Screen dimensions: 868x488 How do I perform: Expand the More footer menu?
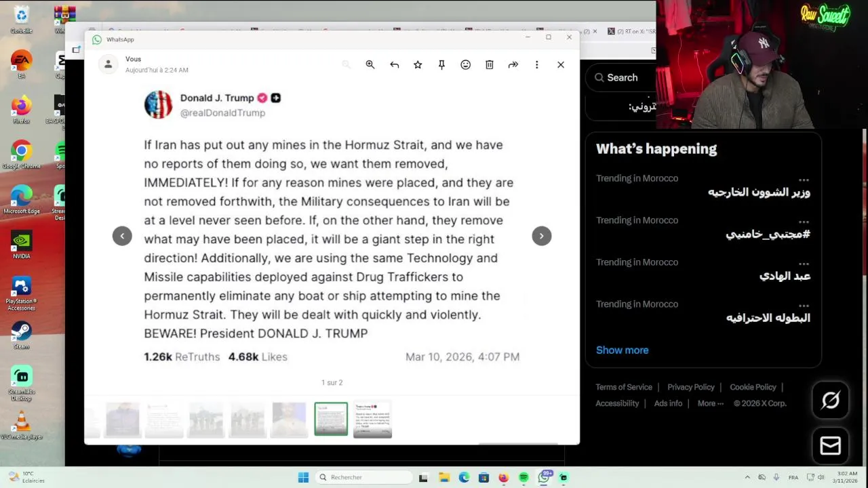[710, 403]
